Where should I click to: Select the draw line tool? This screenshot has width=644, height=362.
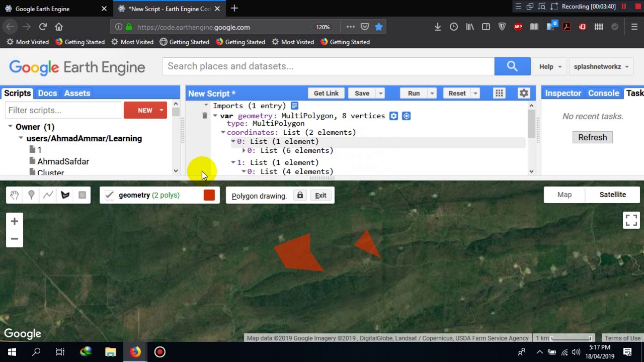pos(48,195)
